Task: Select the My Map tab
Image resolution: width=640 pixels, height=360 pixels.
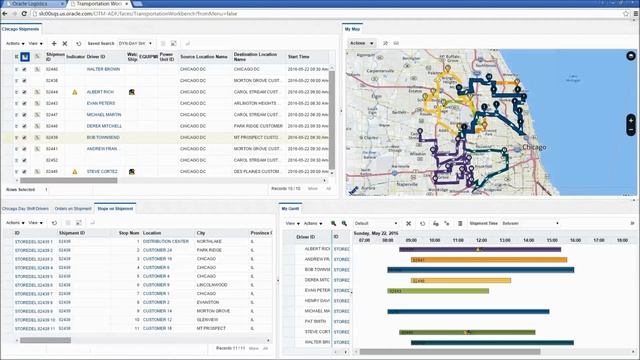Action: point(352,29)
